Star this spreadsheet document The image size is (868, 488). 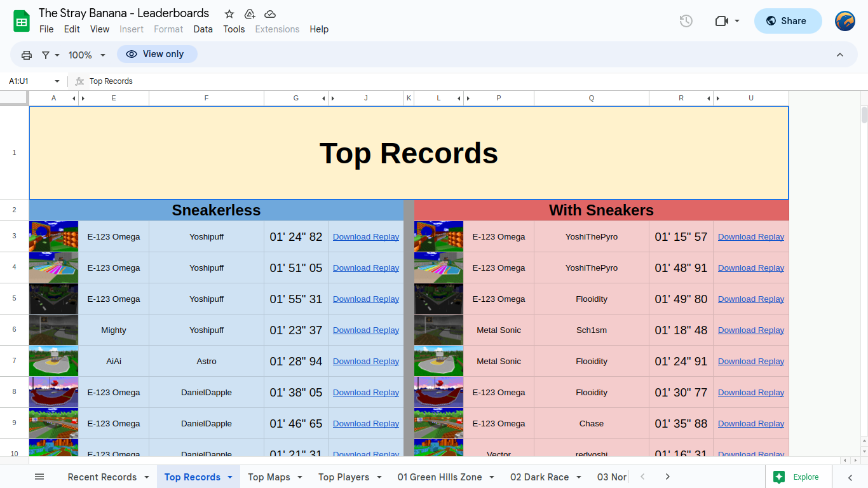point(229,14)
